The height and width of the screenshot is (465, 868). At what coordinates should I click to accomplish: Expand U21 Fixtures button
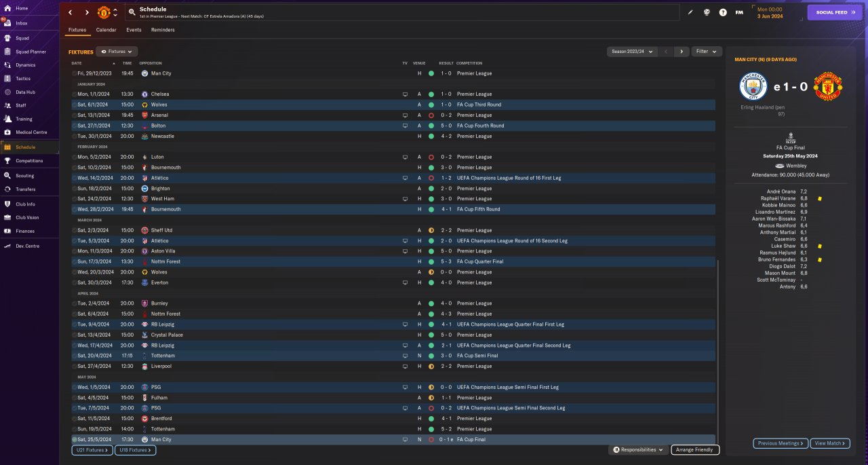click(91, 450)
